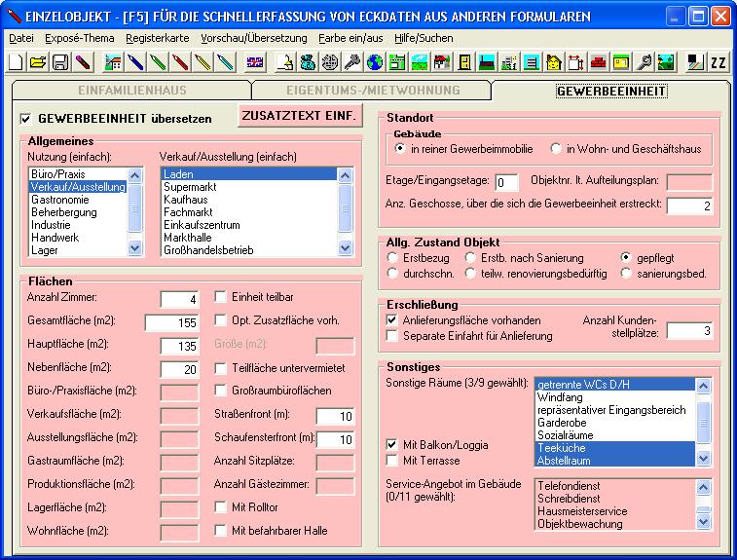Image resolution: width=737 pixels, height=560 pixels.
Task: Switch to the EINFAMILIENHAUS tab
Action: (131, 91)
